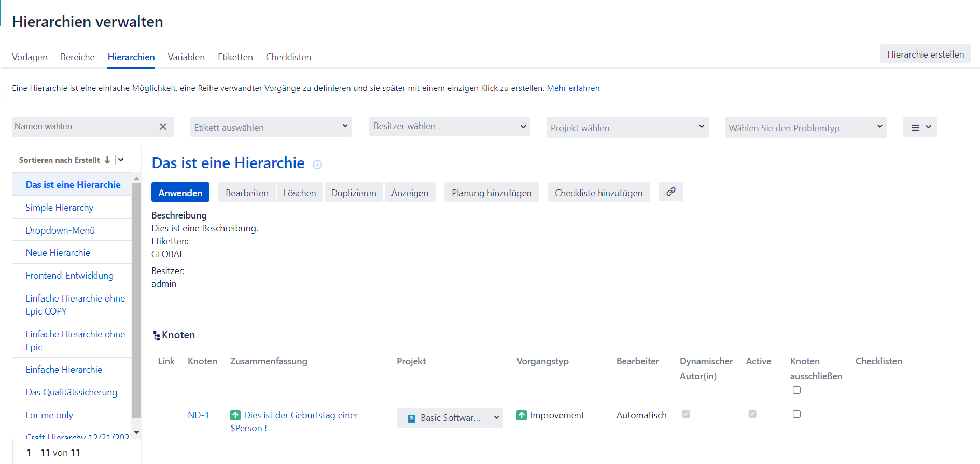This screenshot has height=464, width=980.
Task: Switch to the Variablen tab
Action: tap(186, 57)
